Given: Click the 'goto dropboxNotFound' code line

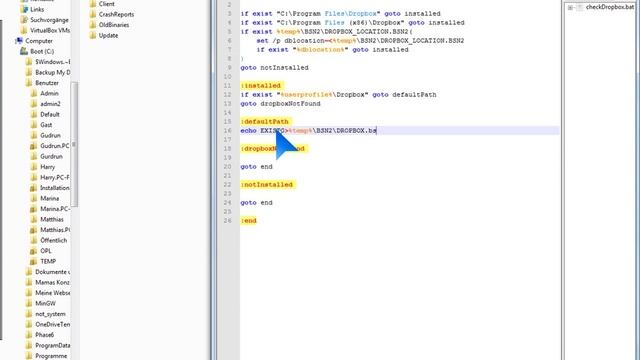Looking at the screenshot, I should click(x=280, y=104).
